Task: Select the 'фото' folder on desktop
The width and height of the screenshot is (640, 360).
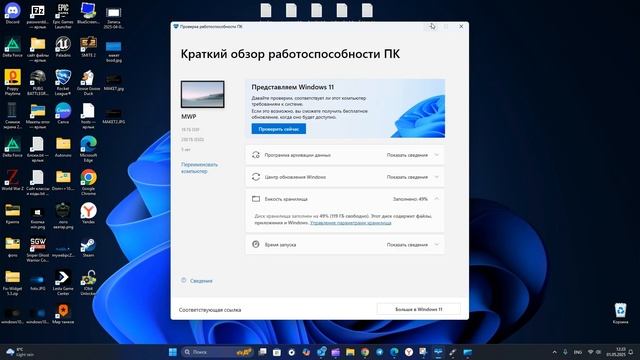Action: click(x=13, y=247)
